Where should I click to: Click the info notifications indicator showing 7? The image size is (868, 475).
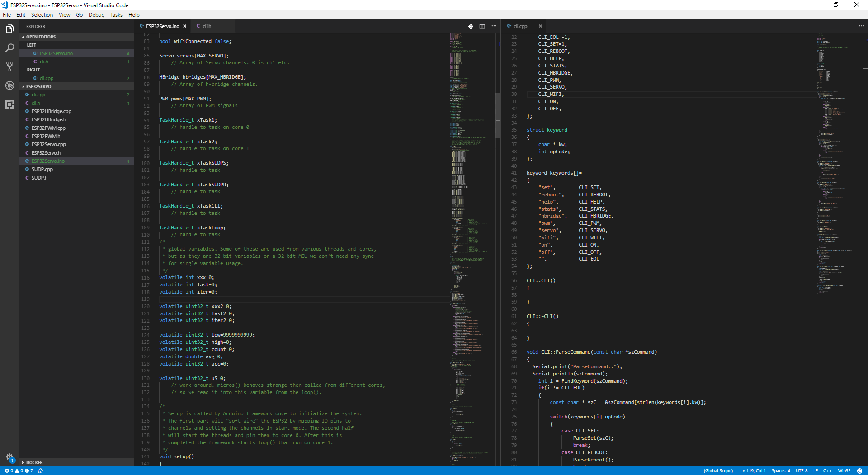(x=28, y=471)
